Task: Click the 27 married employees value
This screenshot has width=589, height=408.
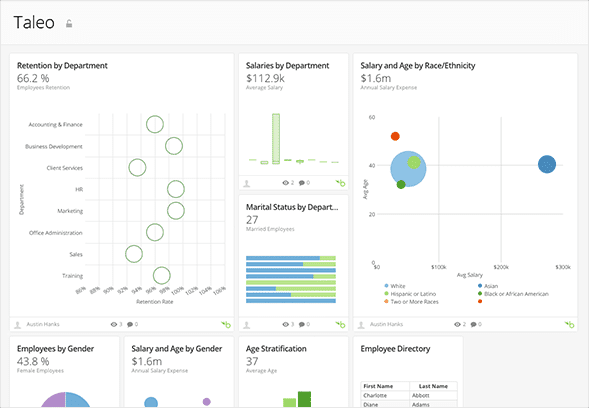Action: (252, 220)
